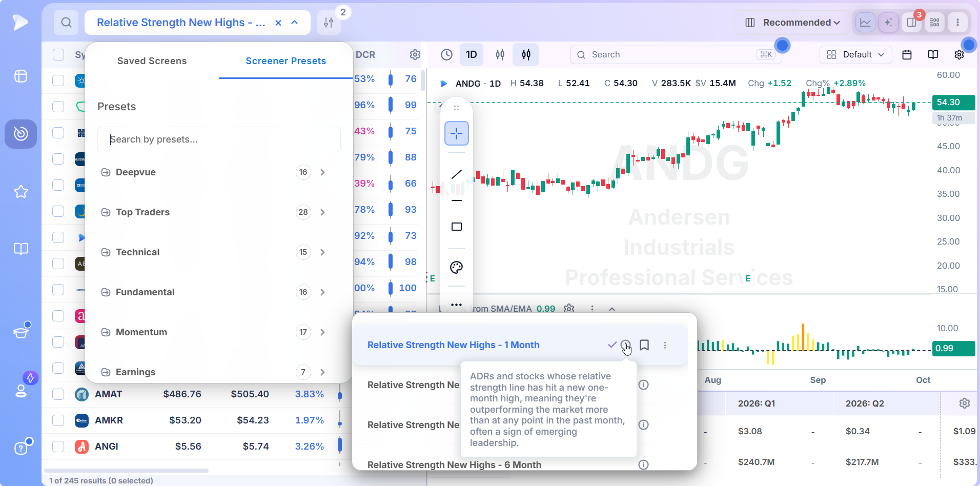Open the screener filters sliders icon
Viewport: 980px width, 486px height.
(x=329, y=23)
